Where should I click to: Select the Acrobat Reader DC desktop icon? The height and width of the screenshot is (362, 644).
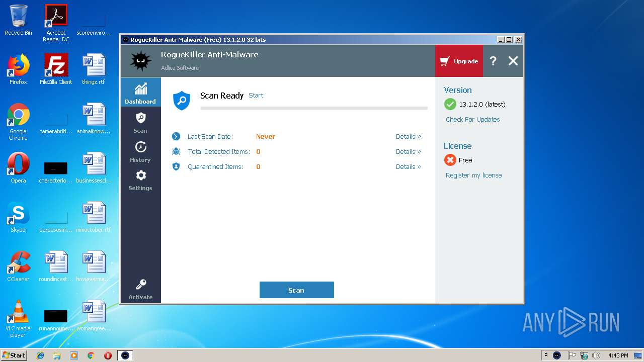click(x=56, y=23)
